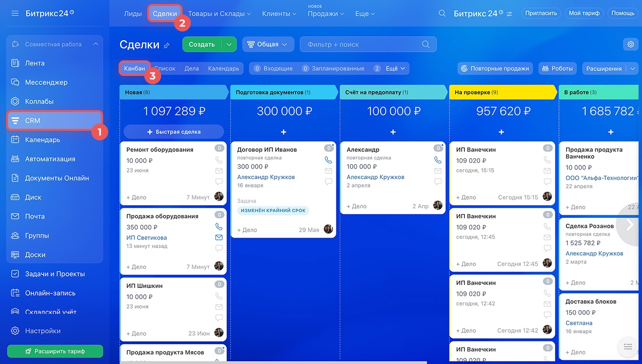
Task: Open Почта in the sidebar
Action: (35, 216)
